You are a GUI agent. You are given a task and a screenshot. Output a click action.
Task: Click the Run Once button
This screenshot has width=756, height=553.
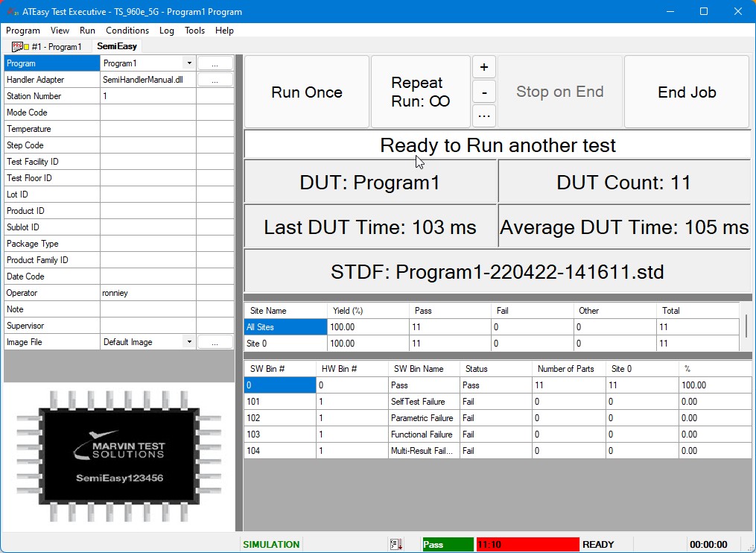307,92
